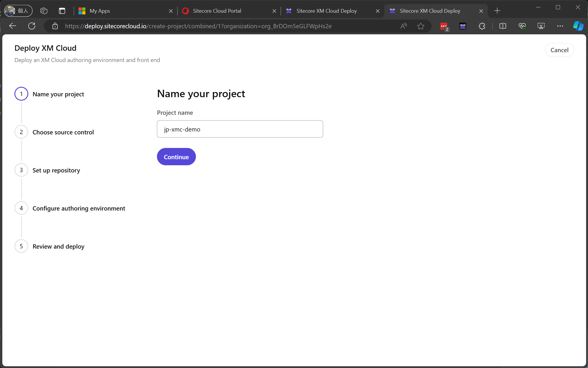588x368 pixels.
Task: Focus the Project name input field
Action: click(240, 129)
